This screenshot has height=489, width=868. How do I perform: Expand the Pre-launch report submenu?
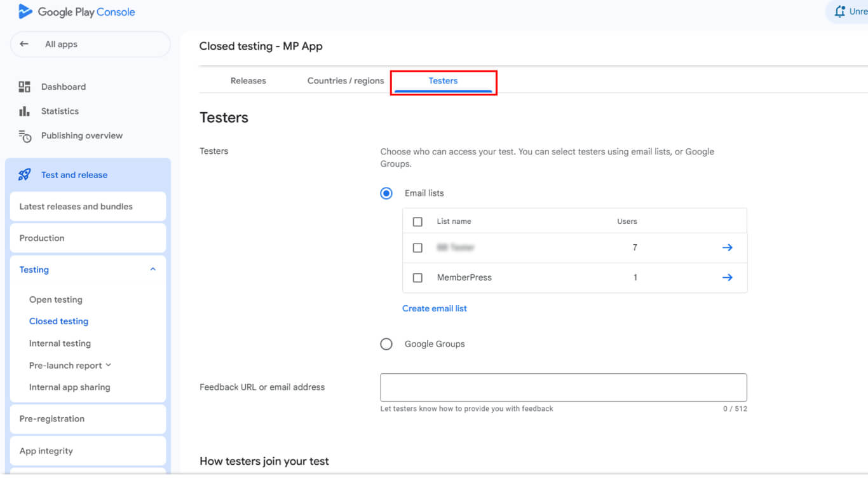(x=108, y=365)
